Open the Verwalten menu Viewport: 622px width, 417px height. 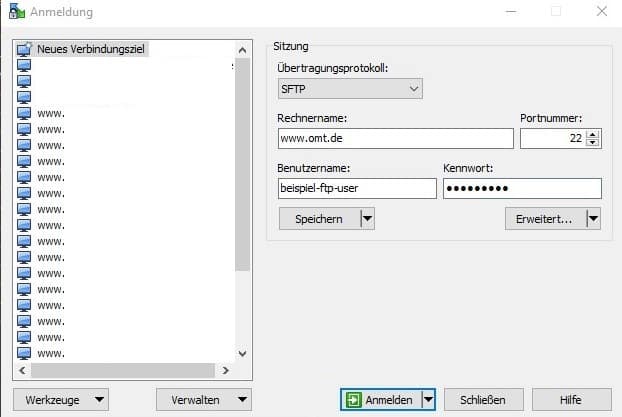203,400
